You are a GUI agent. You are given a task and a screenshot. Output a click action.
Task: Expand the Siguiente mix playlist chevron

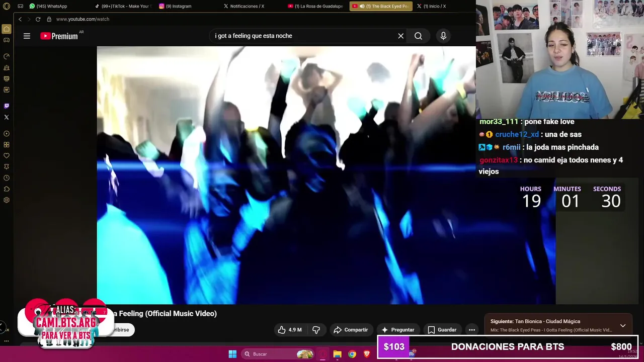pyautogui.click(x=623, y=325)
